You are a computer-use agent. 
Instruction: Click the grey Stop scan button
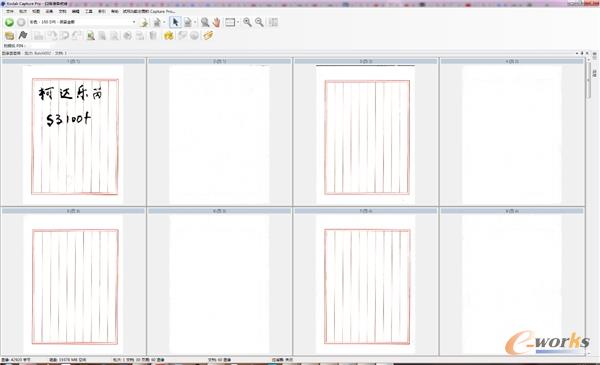pyautogui.click(x=21, y=22)
